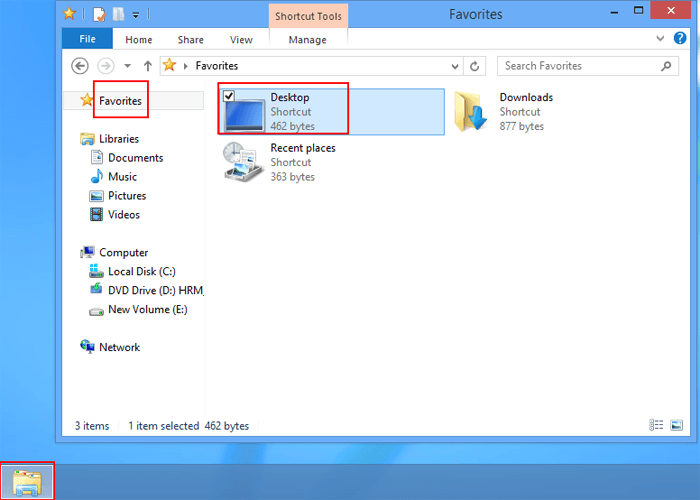This screenshot has width=700, height=500.
Task: Go back with the Back arrow
Action: tap(80, 66)
